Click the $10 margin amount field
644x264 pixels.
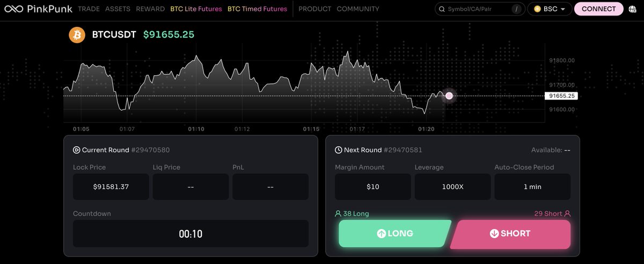click(x=373, y=187)
